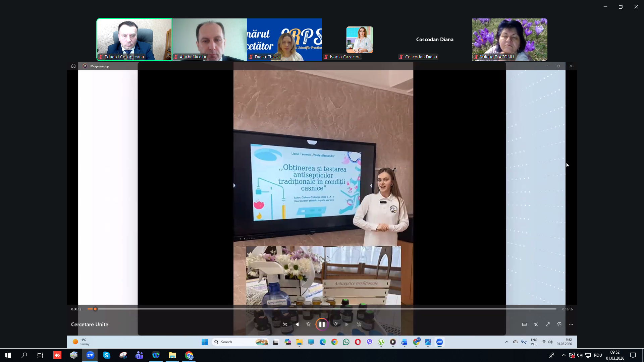Toggle repeat mode in media player
This screenshot has height=362, width=644.
359,324
